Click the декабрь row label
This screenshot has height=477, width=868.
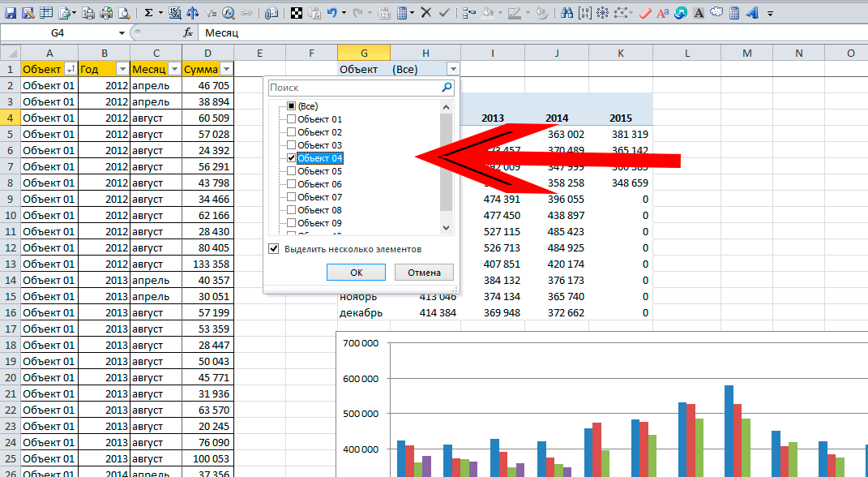(361, 313)
